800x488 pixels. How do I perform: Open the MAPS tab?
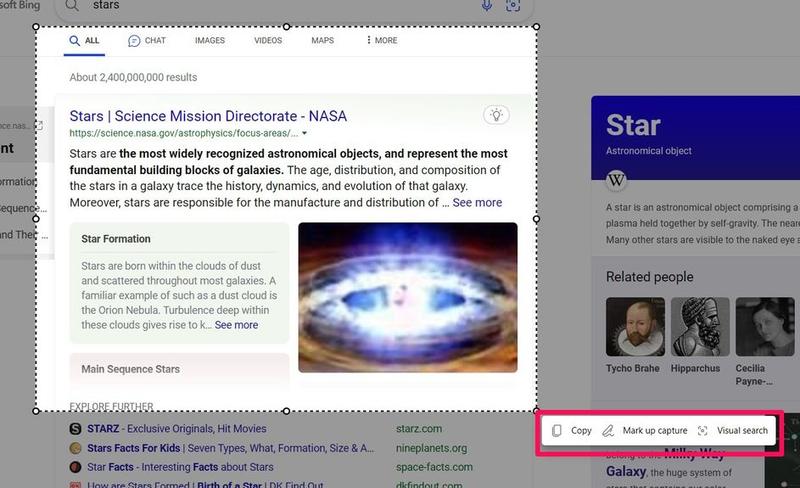[322, 40]
